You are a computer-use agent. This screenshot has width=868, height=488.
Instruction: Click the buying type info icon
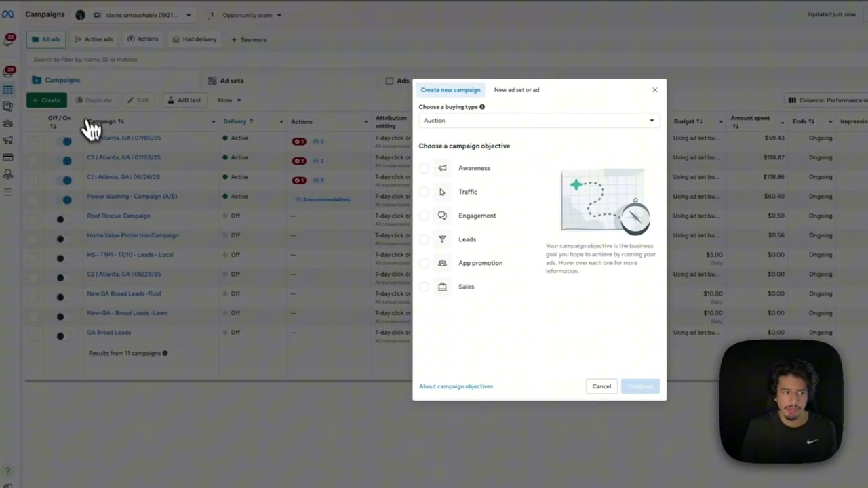click(482, 107)
